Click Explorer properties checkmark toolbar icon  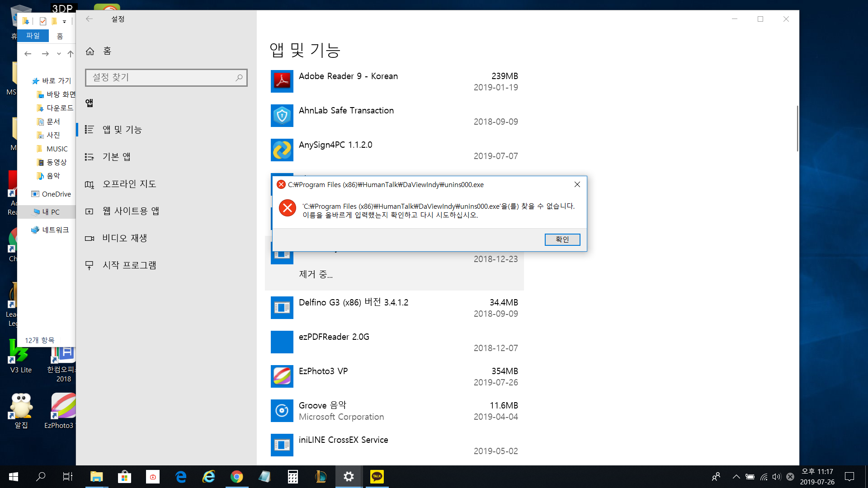[x=43, y=21]
